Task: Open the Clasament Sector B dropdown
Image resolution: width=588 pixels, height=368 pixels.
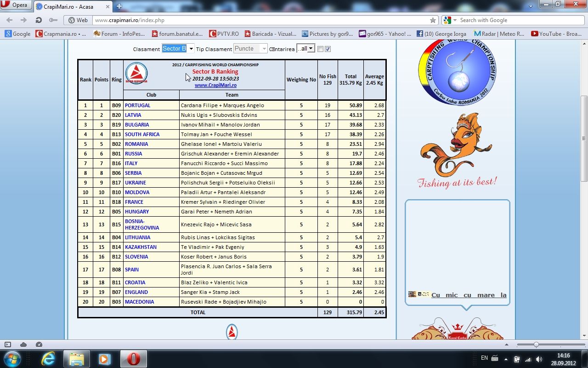Action: (178, 49)
